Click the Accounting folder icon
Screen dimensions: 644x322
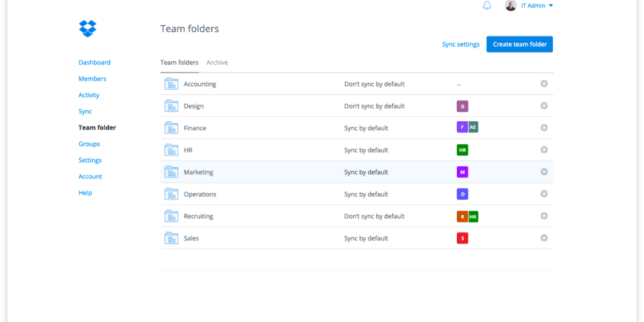coord(171,84)
